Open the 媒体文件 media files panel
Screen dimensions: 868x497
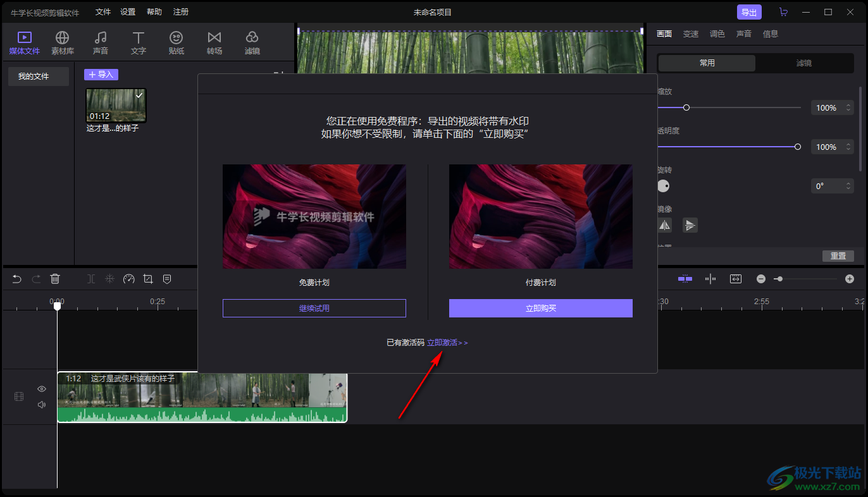pyautogui.click(x=24, y=43)
